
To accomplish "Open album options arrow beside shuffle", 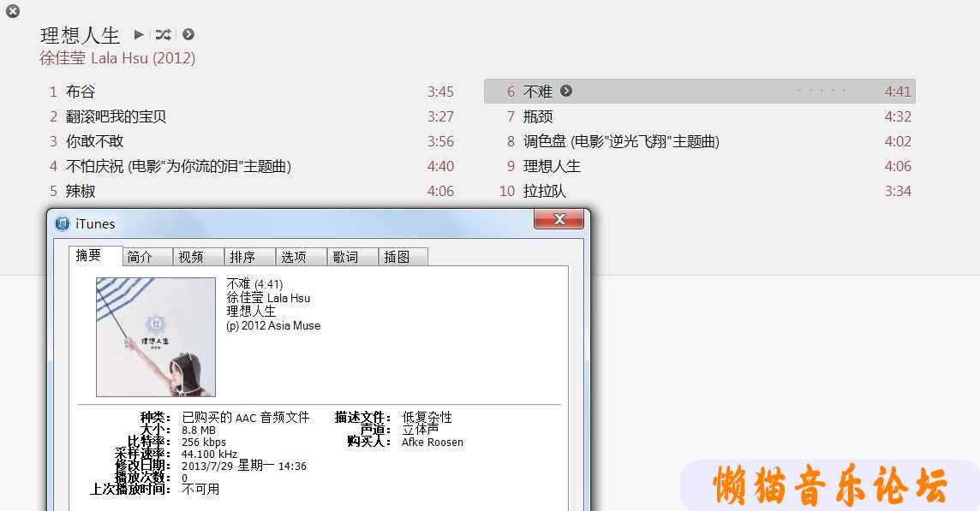I will click(x=188, y=34).
